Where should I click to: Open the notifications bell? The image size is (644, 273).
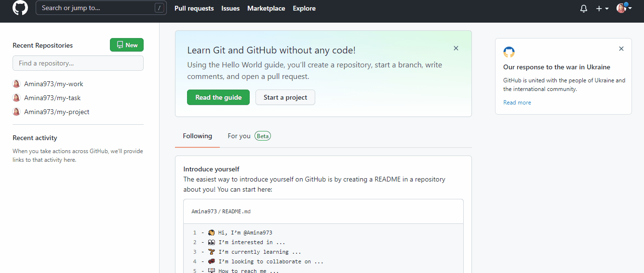point(584,8)
